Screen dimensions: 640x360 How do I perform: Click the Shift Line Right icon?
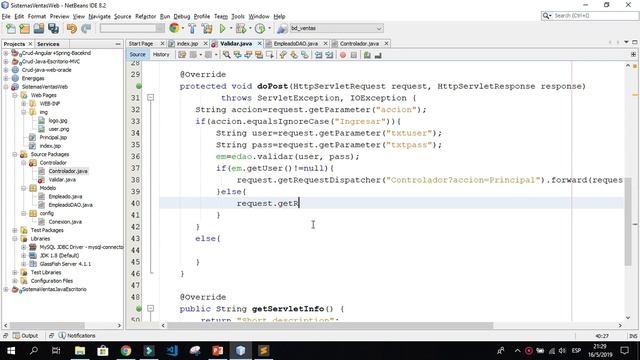coord(329,55)
